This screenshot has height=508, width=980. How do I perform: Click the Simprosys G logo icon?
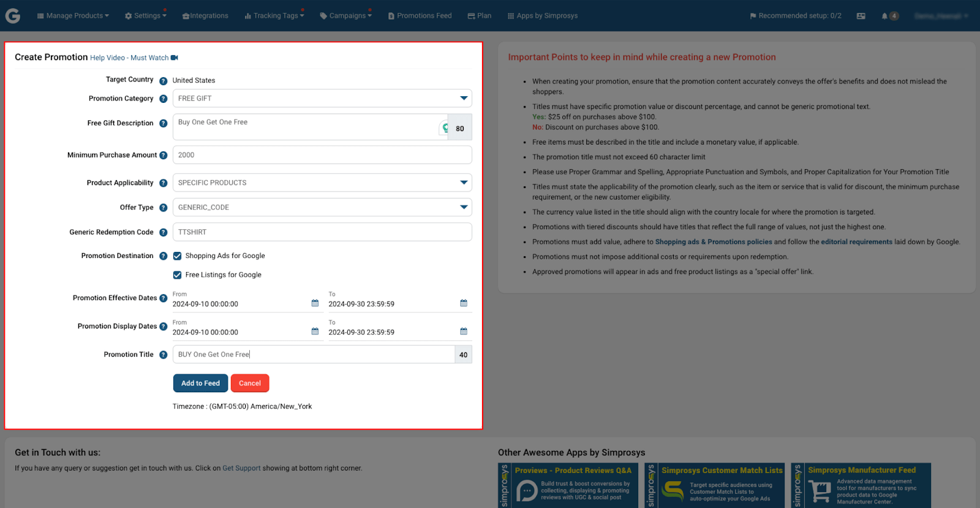click(13, 15)
